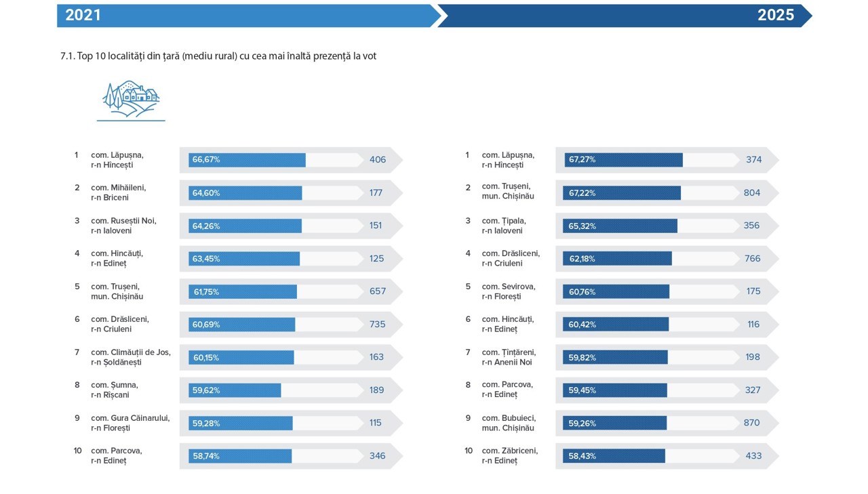Click the 804 voter count for Trușeni 2025
This screenshot has height=494, width=868.
pos(752,193)
